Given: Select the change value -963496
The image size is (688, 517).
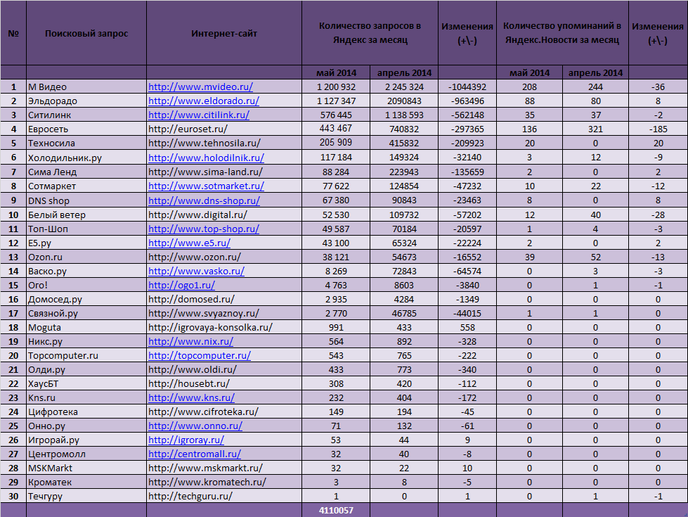Looking at the screenshot, I should (x=467, y=101).
